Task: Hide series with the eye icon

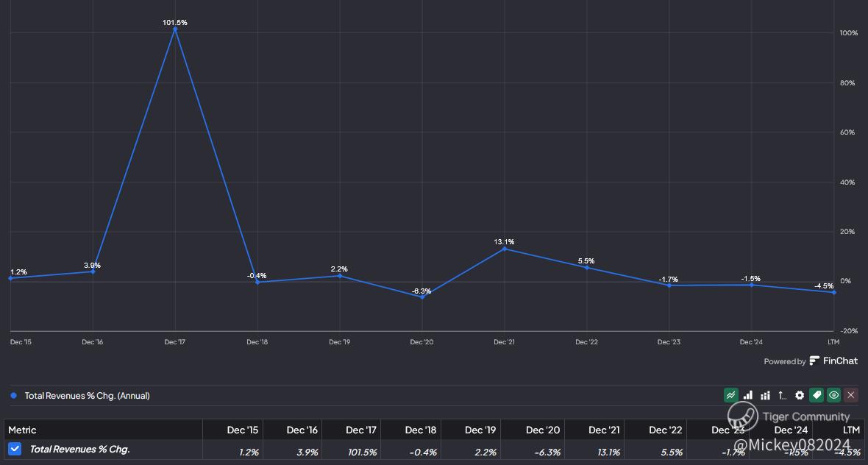Action: tap(833, 395)
